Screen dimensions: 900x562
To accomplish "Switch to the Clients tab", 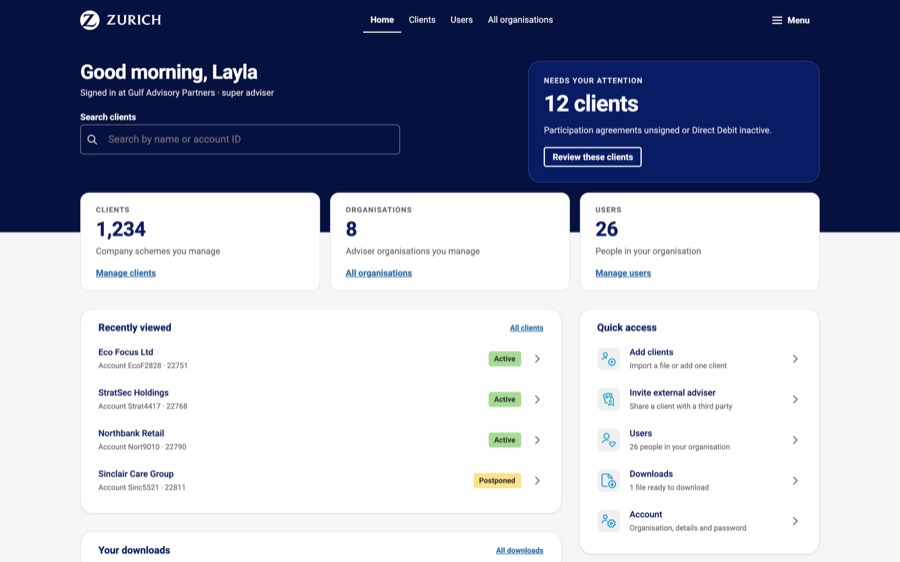I will [x=422, y=20].
